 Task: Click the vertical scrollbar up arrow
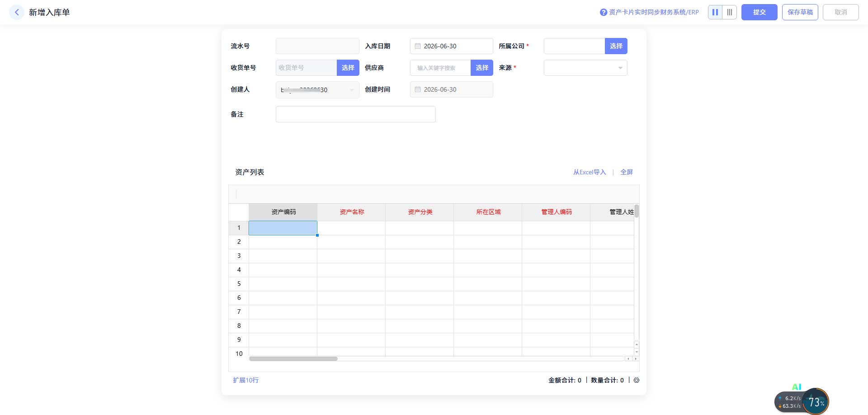point(637,345)
